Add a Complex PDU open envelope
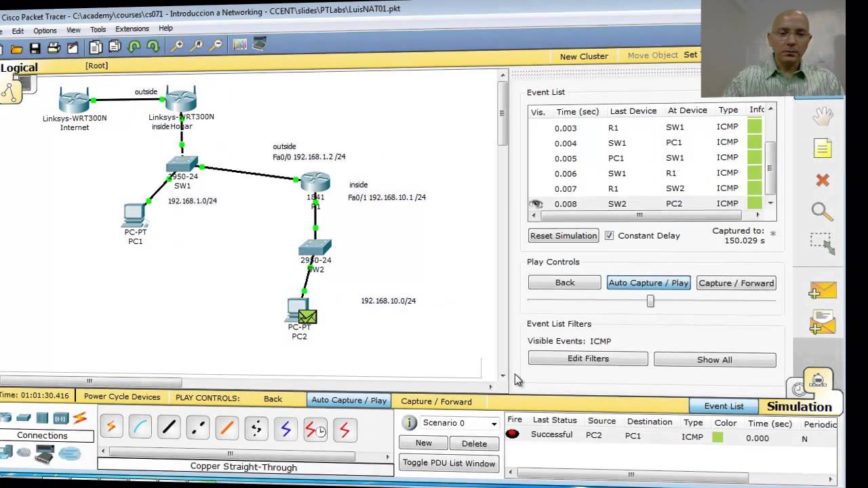The height and width of the screenshot is (488, 868). [823, 323]
